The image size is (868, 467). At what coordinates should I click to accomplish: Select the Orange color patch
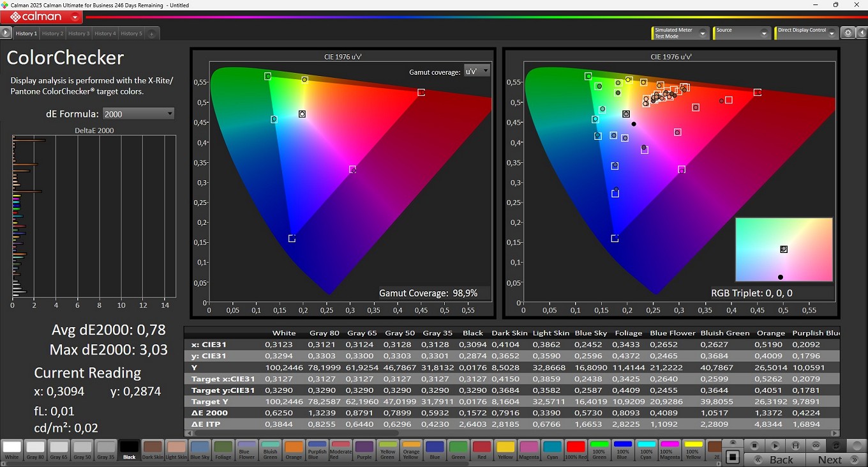[294, 448]
